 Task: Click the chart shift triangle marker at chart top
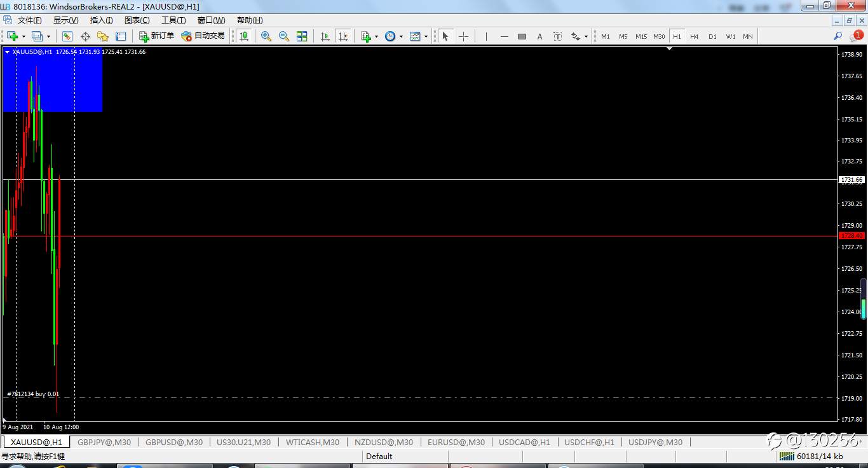click(669, 48)
